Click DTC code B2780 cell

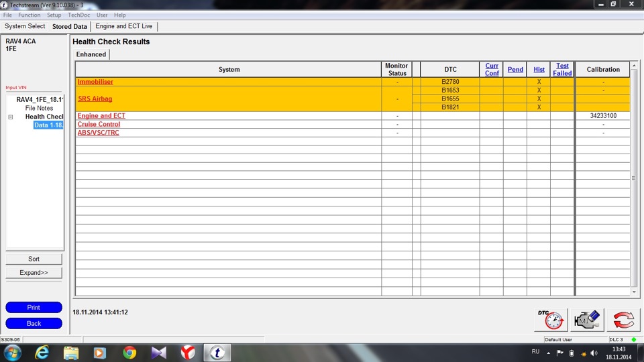pyautogui.click(x=450, y=82)
